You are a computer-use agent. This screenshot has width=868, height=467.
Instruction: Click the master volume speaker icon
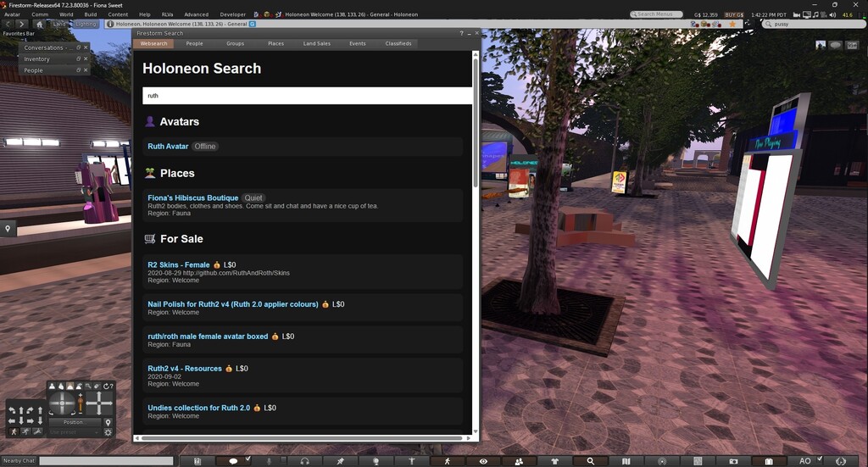830,14
